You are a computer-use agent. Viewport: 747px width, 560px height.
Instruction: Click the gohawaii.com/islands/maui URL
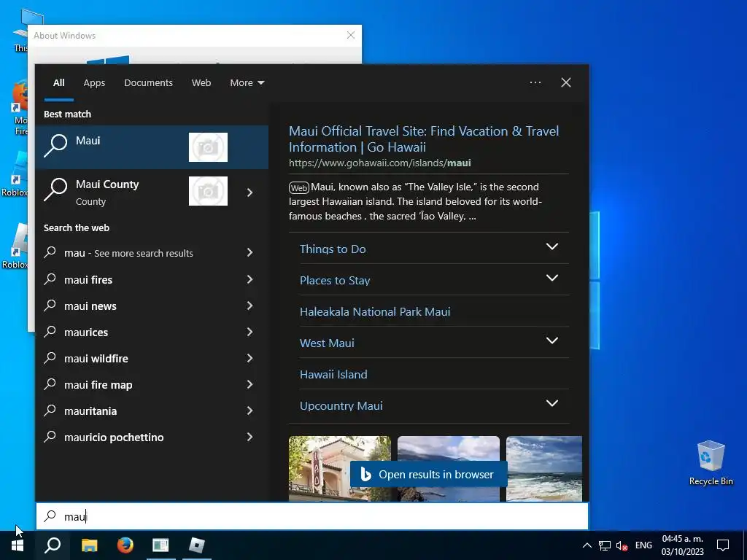point(379,163)
